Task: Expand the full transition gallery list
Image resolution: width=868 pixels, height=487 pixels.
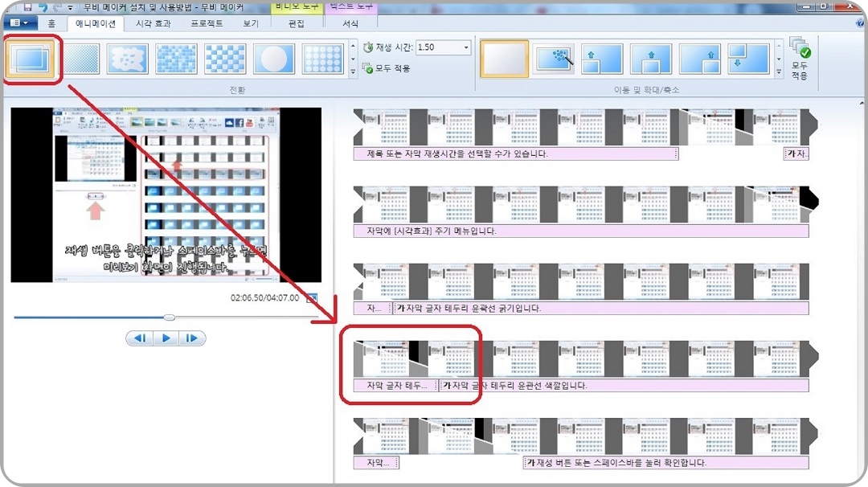Action: tap(353, 72)
